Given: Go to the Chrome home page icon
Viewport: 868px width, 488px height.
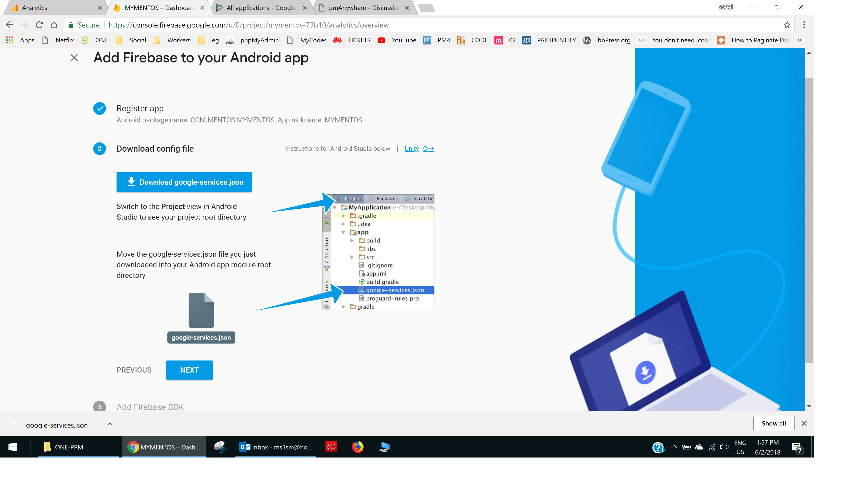Looking at the screenshot, I should (x=54, y=25).
